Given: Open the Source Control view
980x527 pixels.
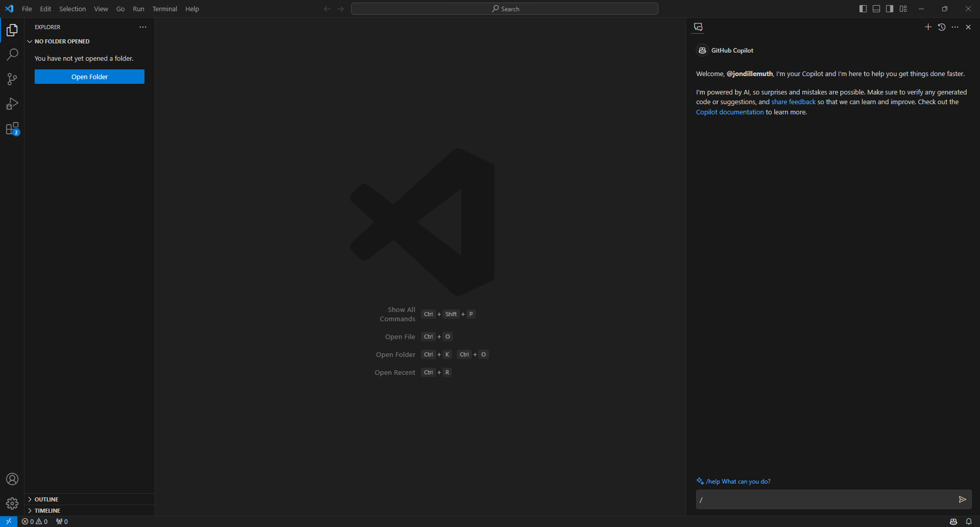Looking at the screenshot, I should click(x=12, y=79).
